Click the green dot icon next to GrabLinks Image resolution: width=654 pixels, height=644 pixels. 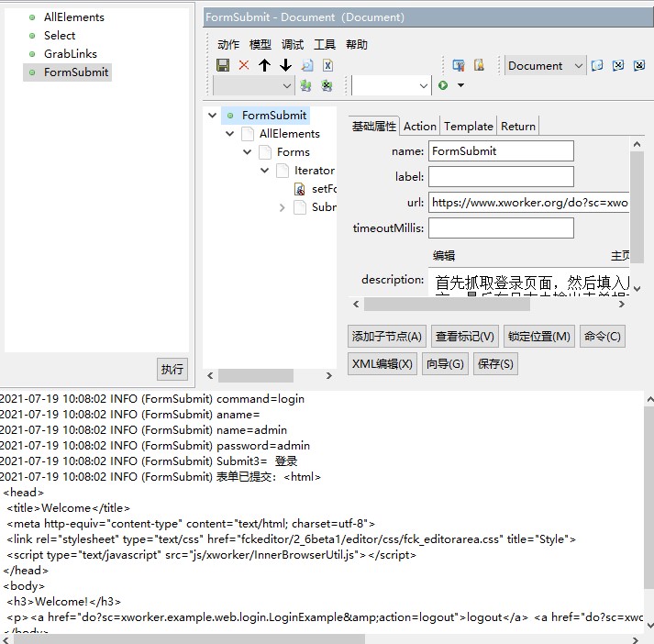click(32, 54)
